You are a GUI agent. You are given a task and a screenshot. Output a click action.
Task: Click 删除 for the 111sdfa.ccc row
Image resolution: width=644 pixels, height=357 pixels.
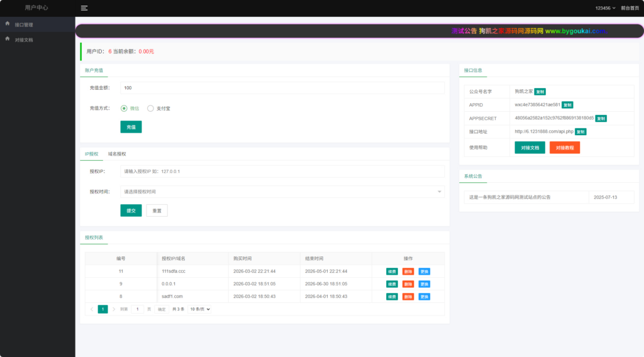408,272
